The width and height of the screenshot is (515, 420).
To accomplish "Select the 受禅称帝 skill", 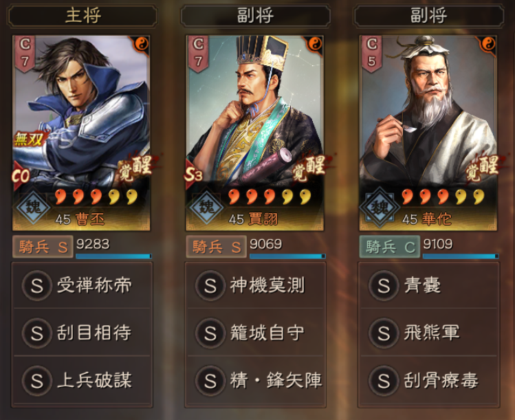I will coord(82,285).
